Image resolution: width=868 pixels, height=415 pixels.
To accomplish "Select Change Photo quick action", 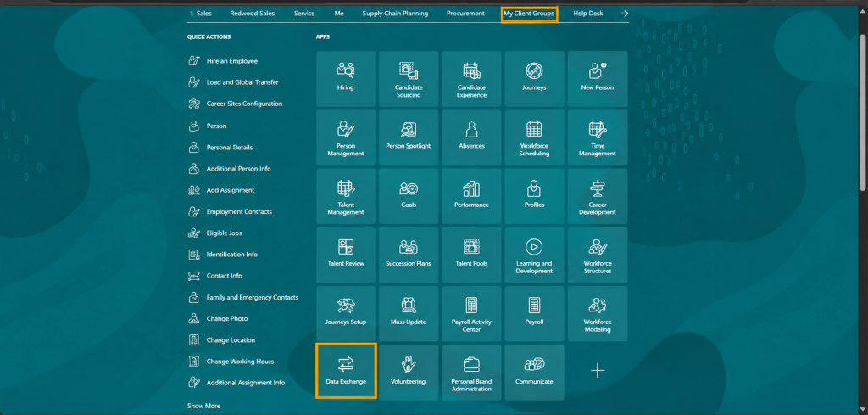I will [218, 318].
